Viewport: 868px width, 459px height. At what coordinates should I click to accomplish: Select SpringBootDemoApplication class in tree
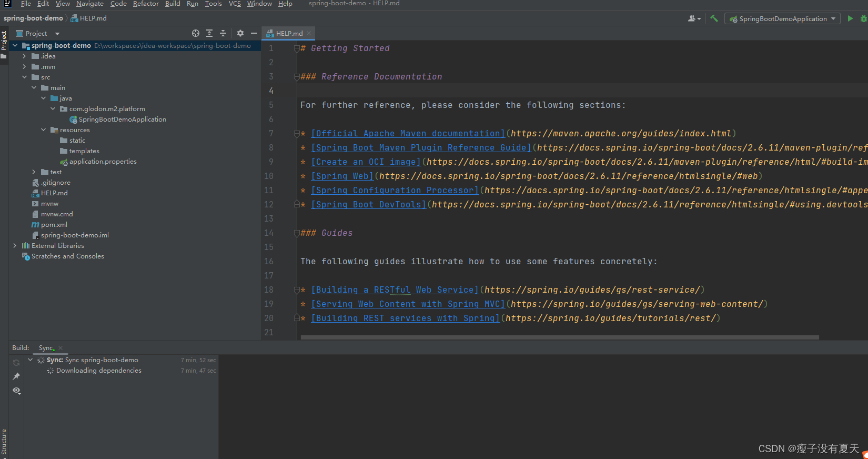tap(122, 119)
